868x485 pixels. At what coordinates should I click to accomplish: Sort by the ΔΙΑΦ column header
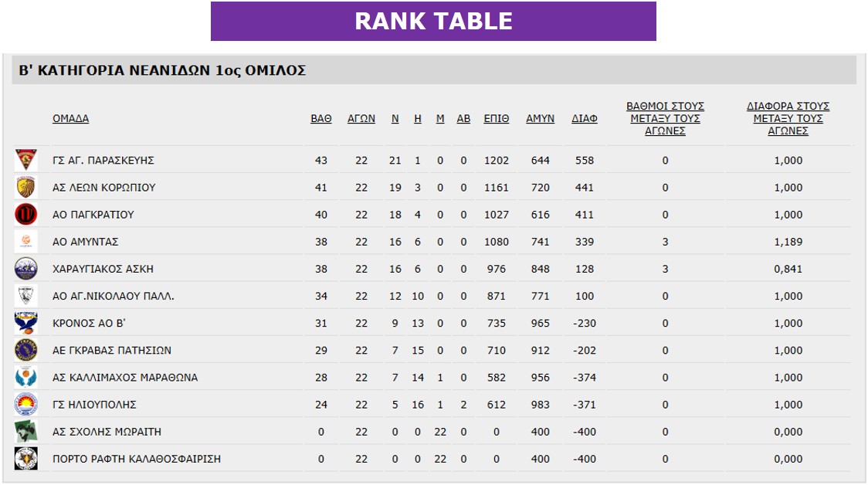pyautogui.click(x=585, y=118)
